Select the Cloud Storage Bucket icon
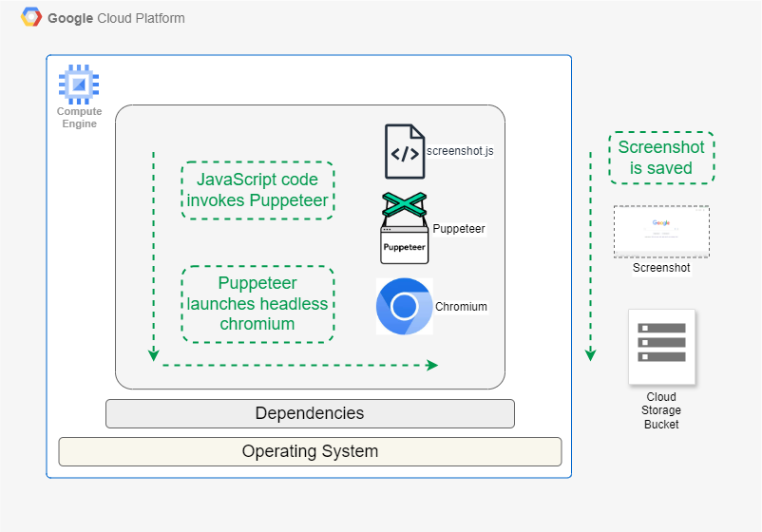This screenshot has height=532, width=762. coord(661,347)
